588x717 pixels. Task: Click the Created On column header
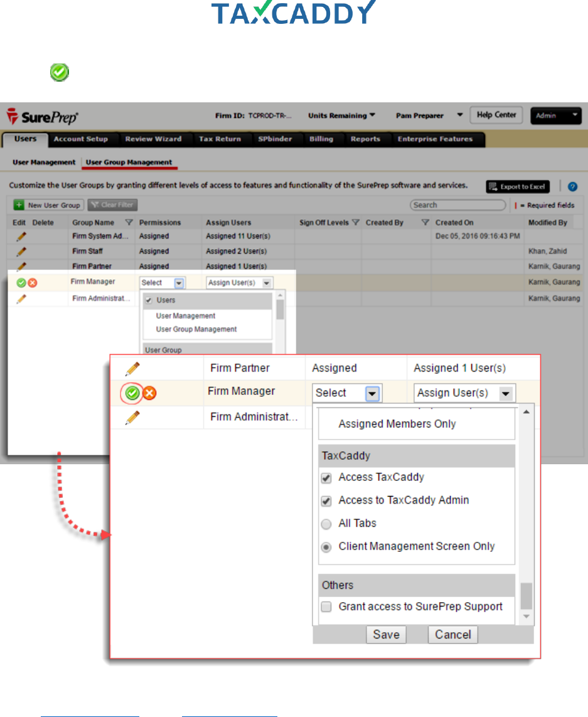point(454,223)
